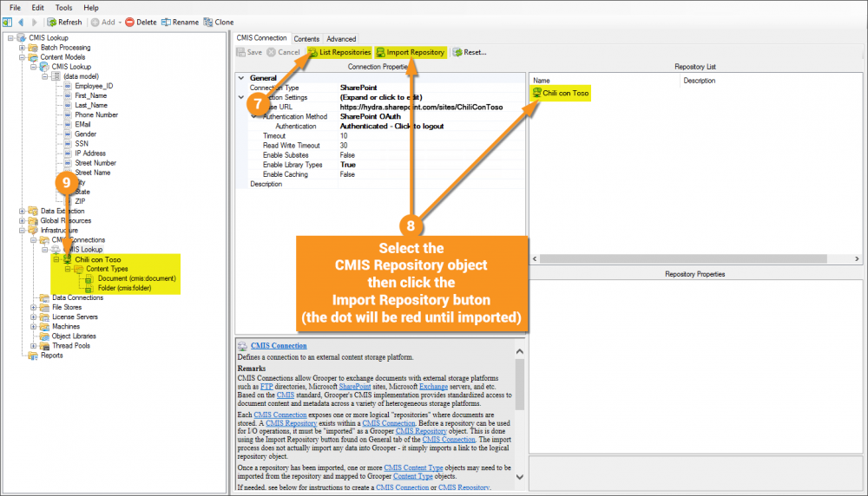This screenshot has height=496, width=868.
Task: Open the File menu
Action: pyautogui.click(x=15, y=8)
